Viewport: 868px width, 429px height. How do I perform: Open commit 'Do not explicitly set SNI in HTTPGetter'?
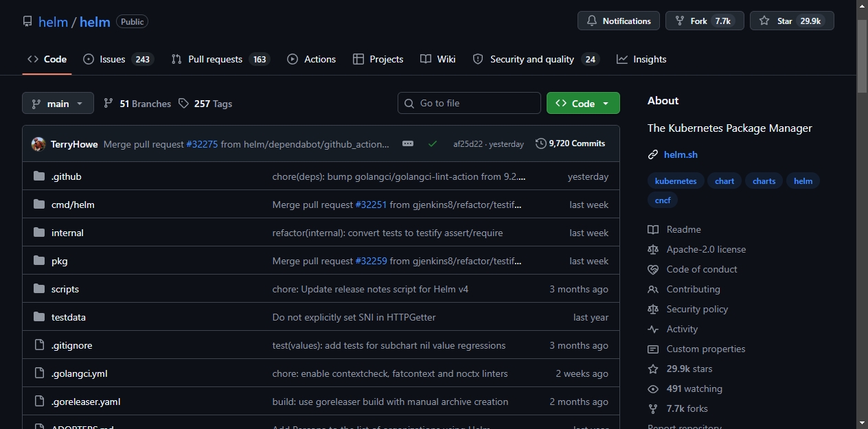click(x=354, y=317)
